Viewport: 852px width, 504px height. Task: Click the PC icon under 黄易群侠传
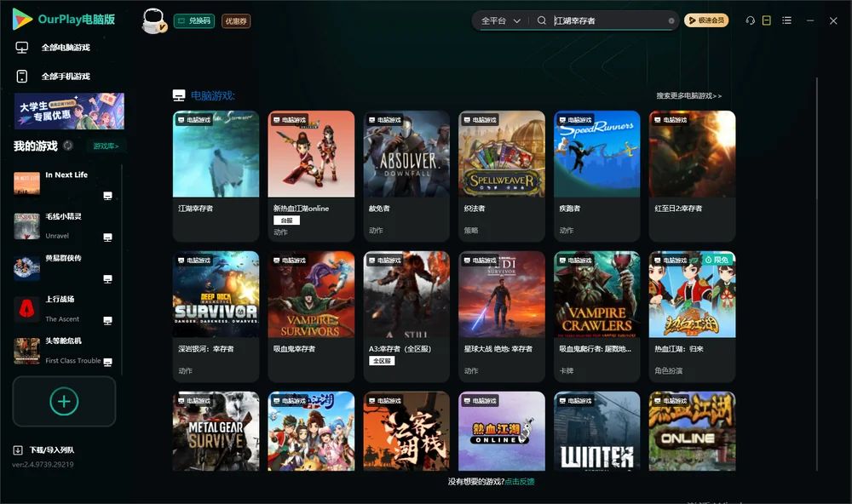coord(107,279)
